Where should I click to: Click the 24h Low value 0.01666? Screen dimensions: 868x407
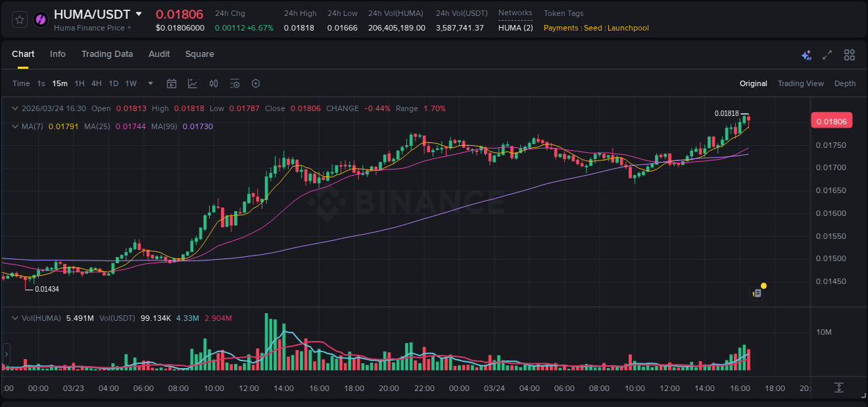342,28
